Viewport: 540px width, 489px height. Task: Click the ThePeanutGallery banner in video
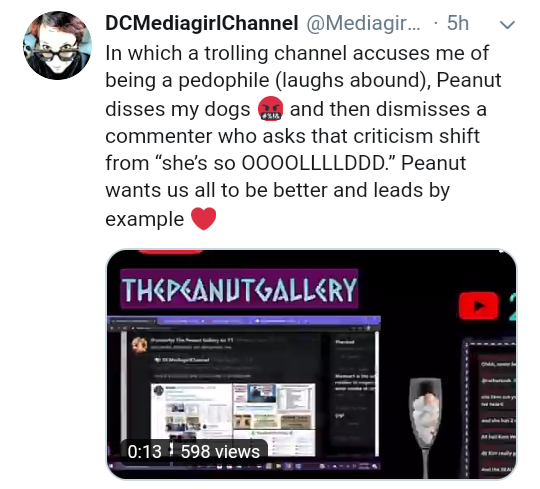click(x=239, y=289)
